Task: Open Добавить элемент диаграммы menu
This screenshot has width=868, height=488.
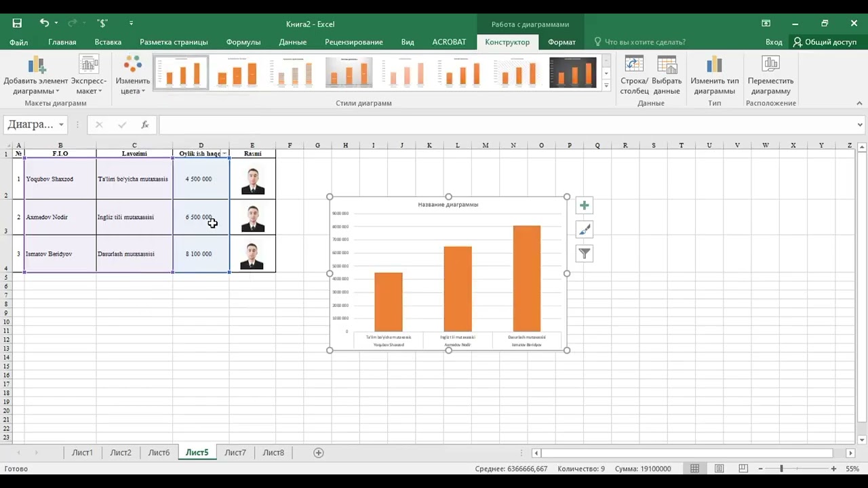Action: coord(36,75)
